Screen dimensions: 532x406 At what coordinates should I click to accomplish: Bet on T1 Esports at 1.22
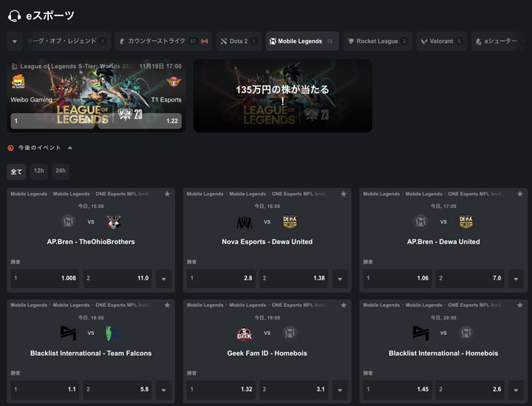pyautogui.click(x=140, y=121)
